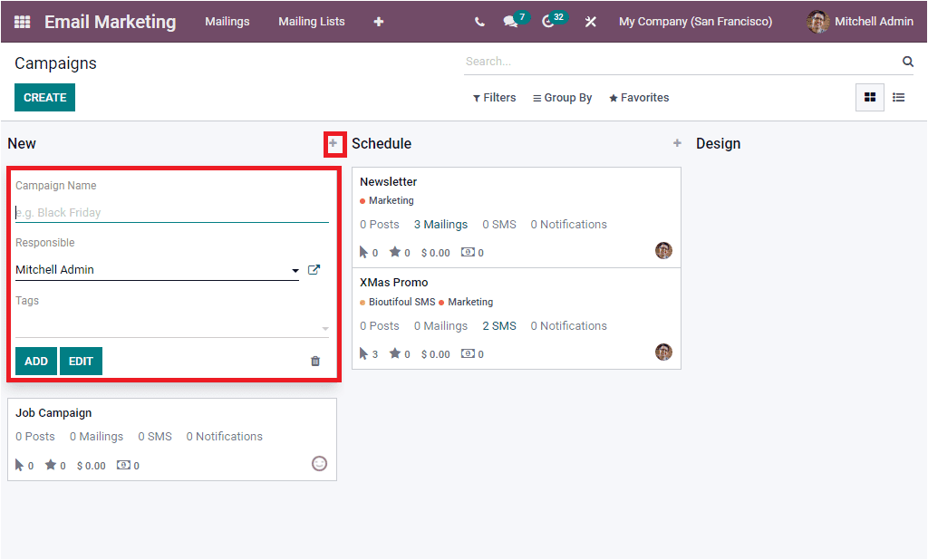
Task: Open the Responsible dropdown arrow
Action: pyautogui.click(x=295, y=269)
